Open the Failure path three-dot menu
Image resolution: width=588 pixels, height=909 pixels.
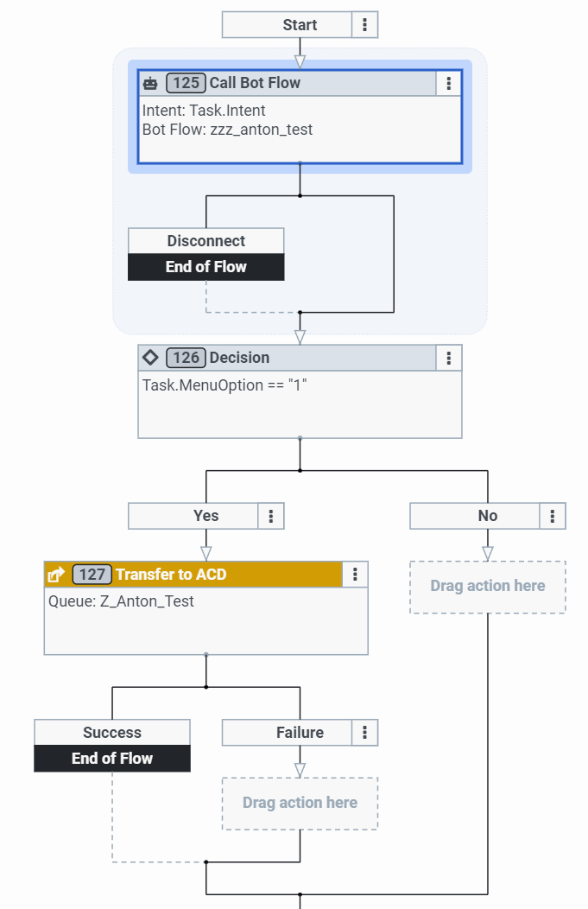pos(365,733)
